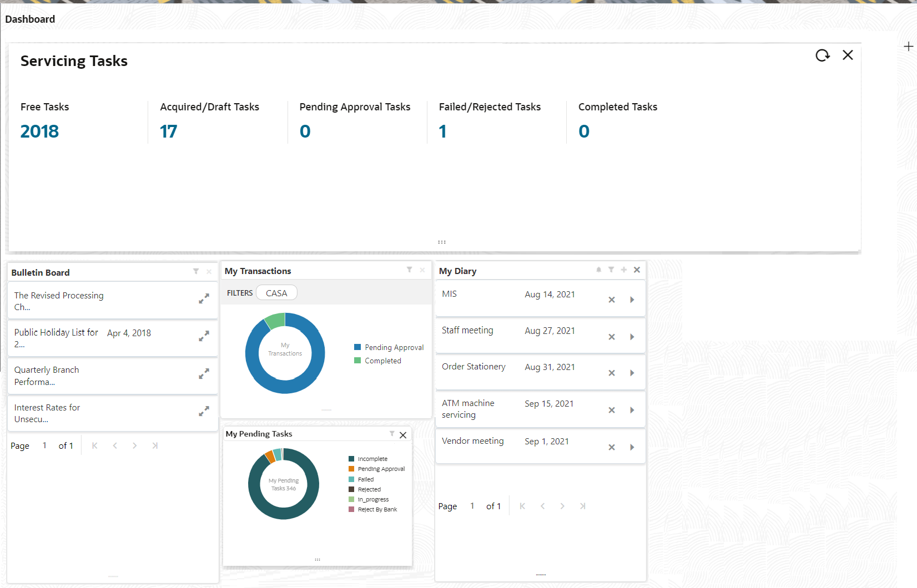Expand the Public Holiday List bulletin
Viewport: 917px width, 588px height.
[x=204, y=336]
